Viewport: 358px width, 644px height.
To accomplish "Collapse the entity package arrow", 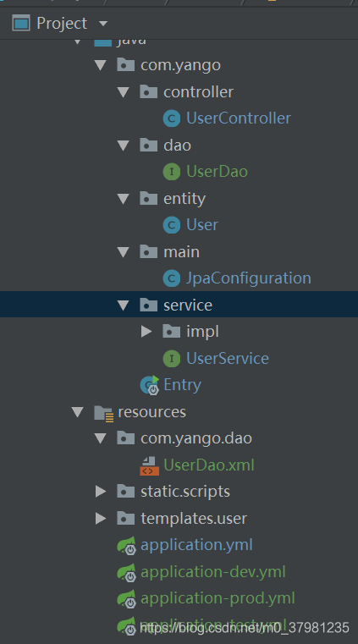I will coord(124,198).
